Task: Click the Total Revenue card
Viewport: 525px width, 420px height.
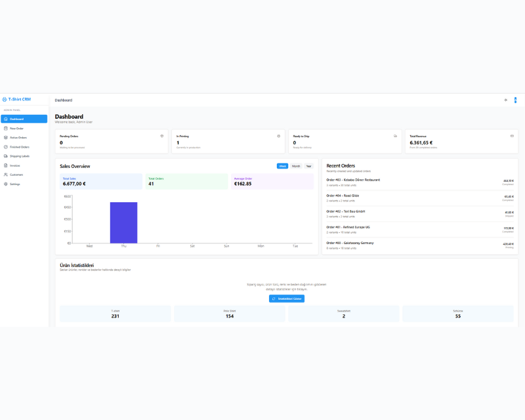Action: (461, 141)
